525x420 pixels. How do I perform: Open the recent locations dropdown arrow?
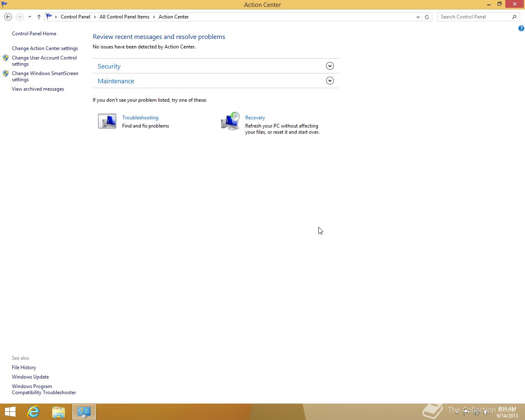(x=30, y=17)
